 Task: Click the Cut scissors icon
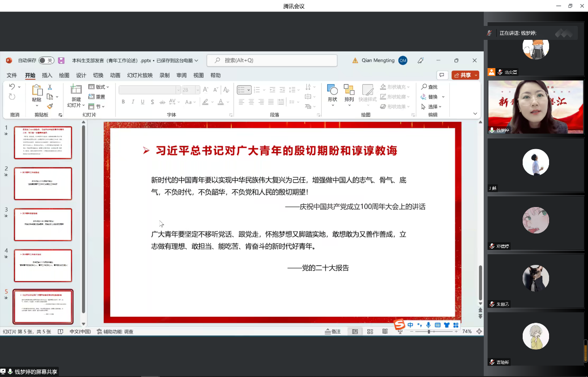50,87
